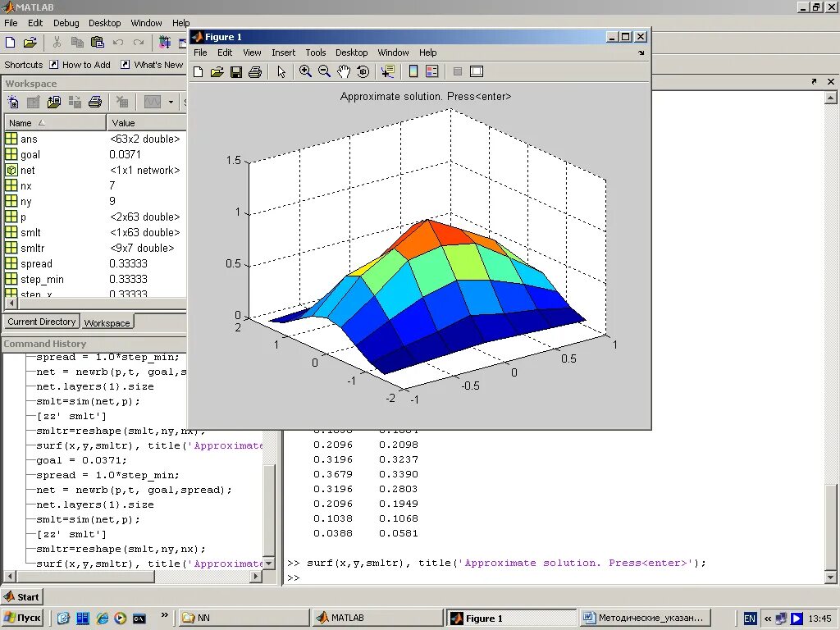This screenshot has width=840, height=630.
Task: Click Open Selection icon in Workspace toolbar
Action: pos(33,102)
